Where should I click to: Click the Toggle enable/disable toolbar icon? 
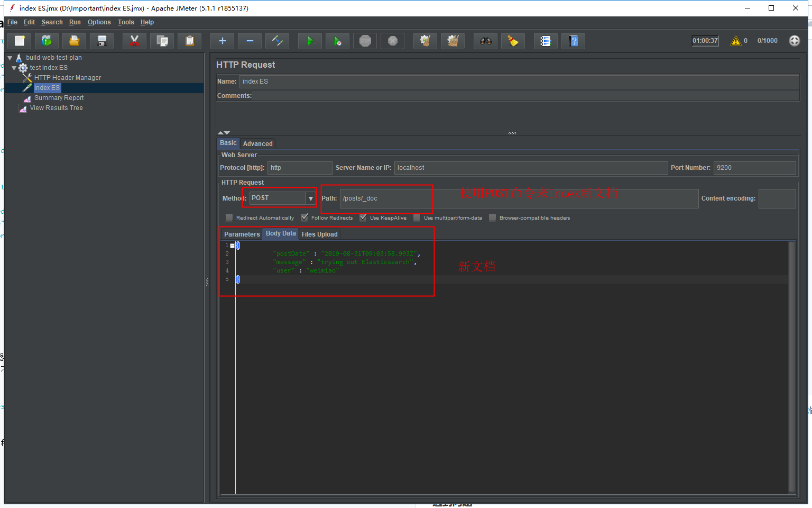278,41
